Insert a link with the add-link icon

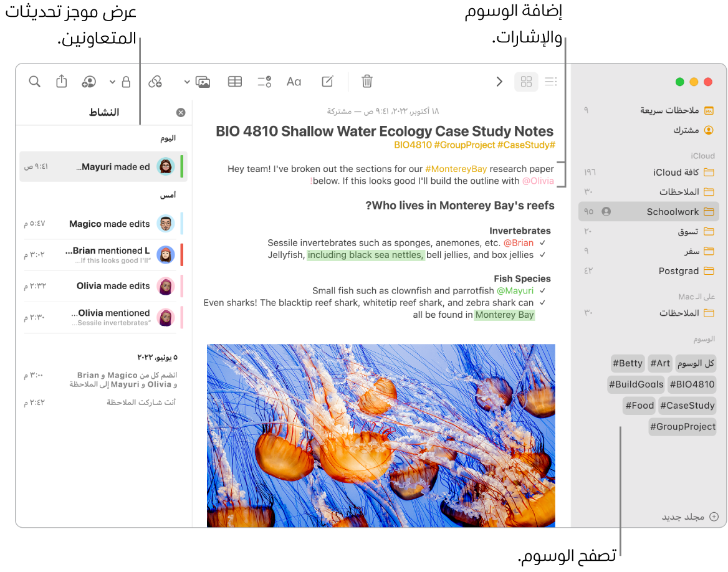155,82
